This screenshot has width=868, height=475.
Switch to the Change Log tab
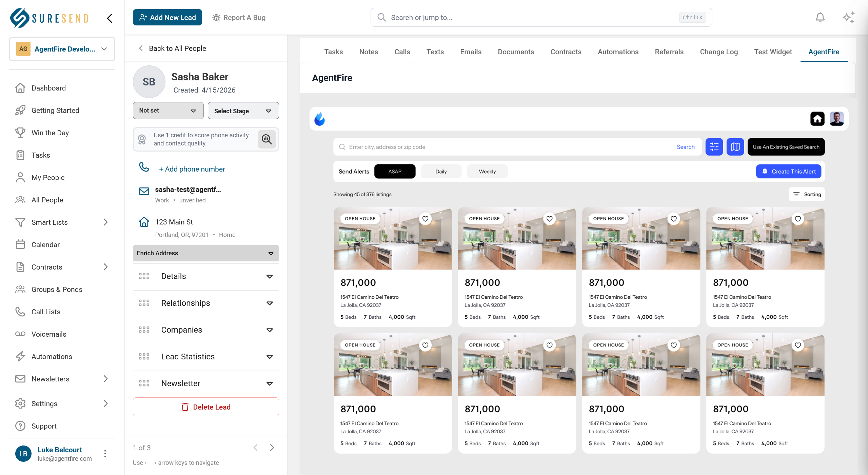[x=719, y=52]
